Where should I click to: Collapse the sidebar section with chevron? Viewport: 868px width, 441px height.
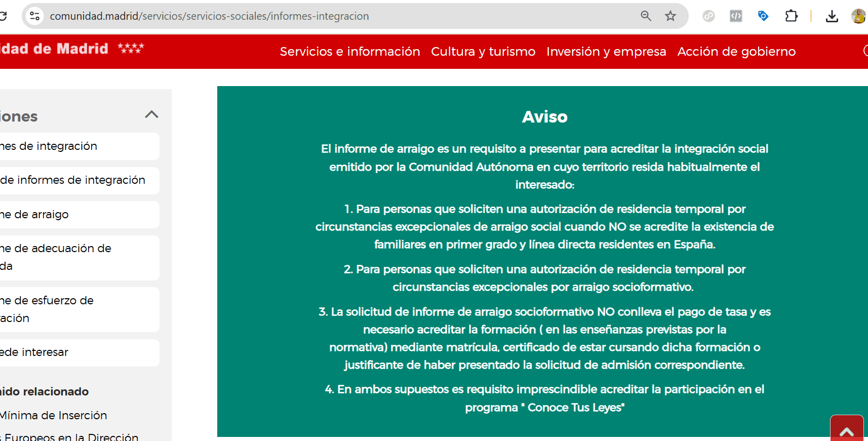[x=151, y=114]
